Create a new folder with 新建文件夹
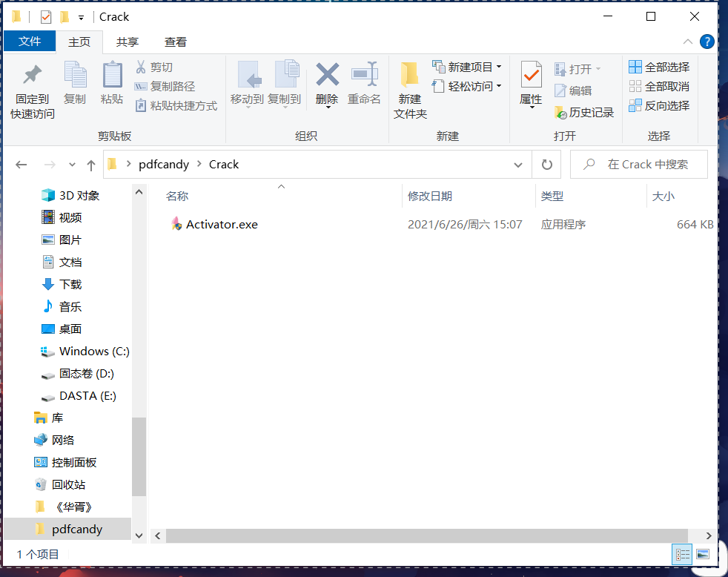Image resolution: width=728 pixels, height=577 pixels. pyautogui.click(x=410, y=90)
